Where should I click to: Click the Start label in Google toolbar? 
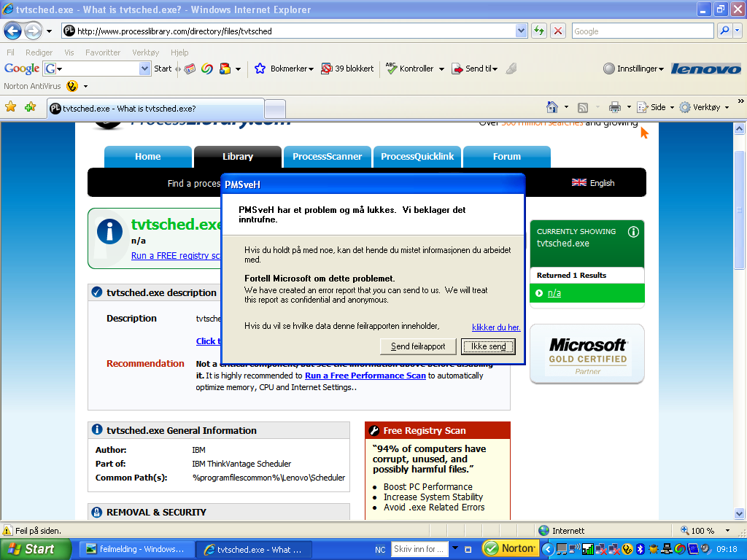[163, 69]
